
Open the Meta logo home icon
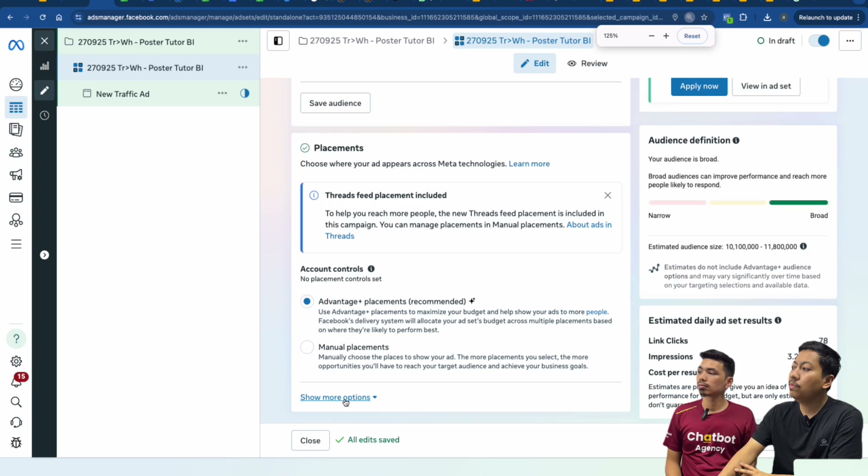(16, 45)
